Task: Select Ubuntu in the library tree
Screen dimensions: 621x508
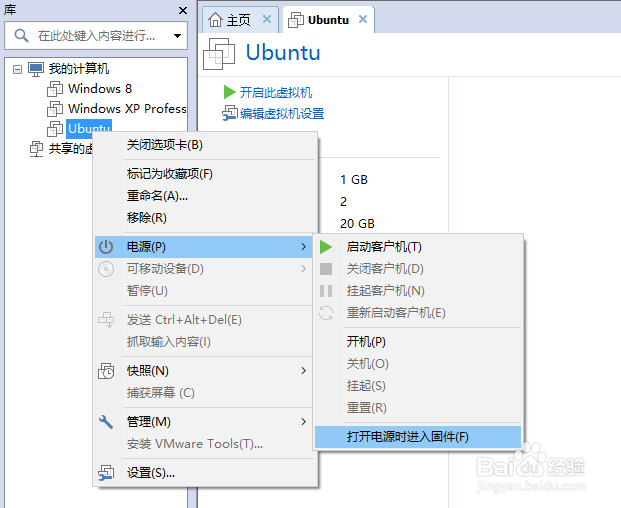Action: [89, 129]
